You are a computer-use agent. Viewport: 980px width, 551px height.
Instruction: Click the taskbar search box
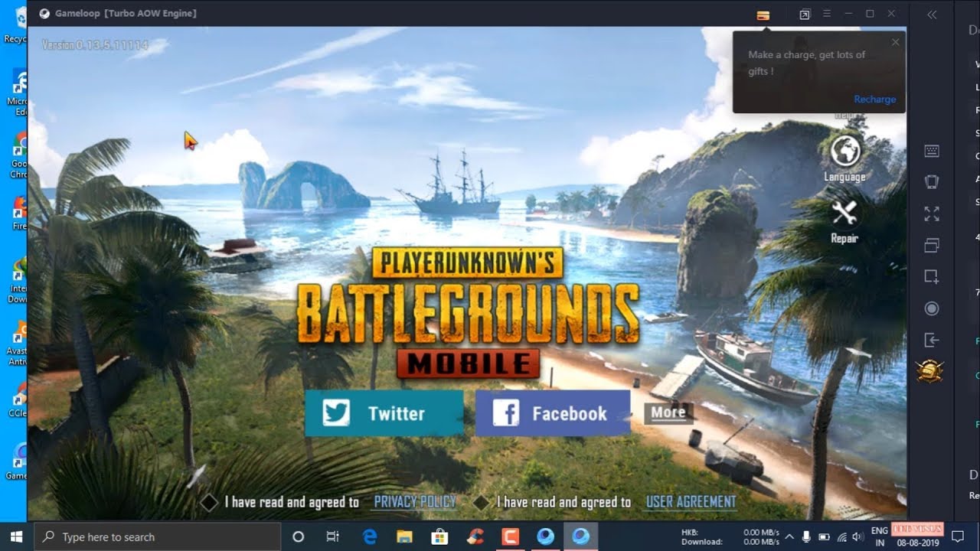click(158, 536)
